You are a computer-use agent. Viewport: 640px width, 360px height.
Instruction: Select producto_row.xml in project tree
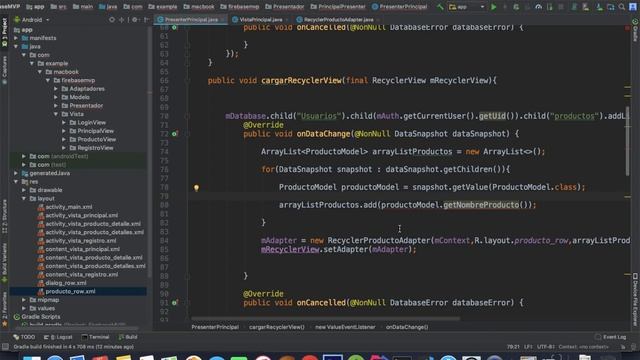tap(70, 291)
